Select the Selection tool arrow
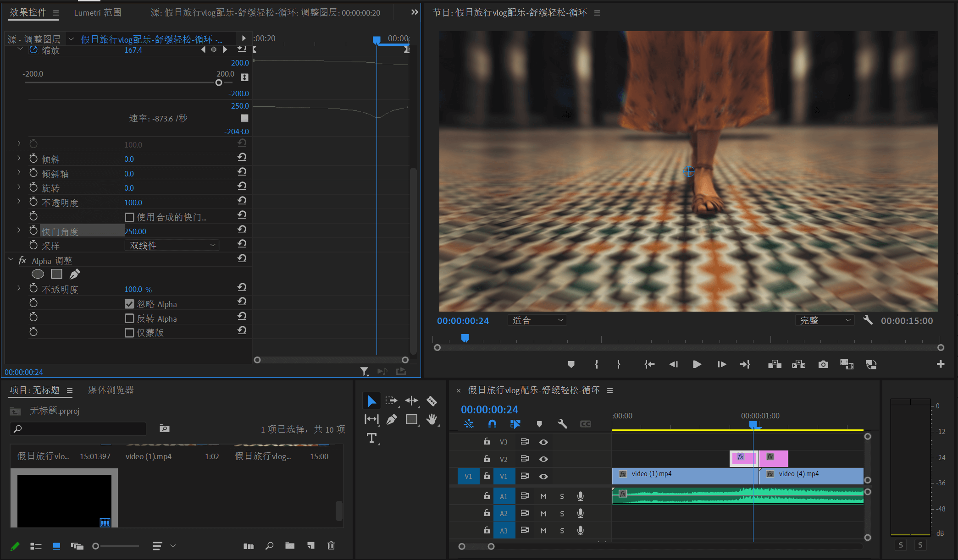958x560 pixels. (x=371, y=401)
